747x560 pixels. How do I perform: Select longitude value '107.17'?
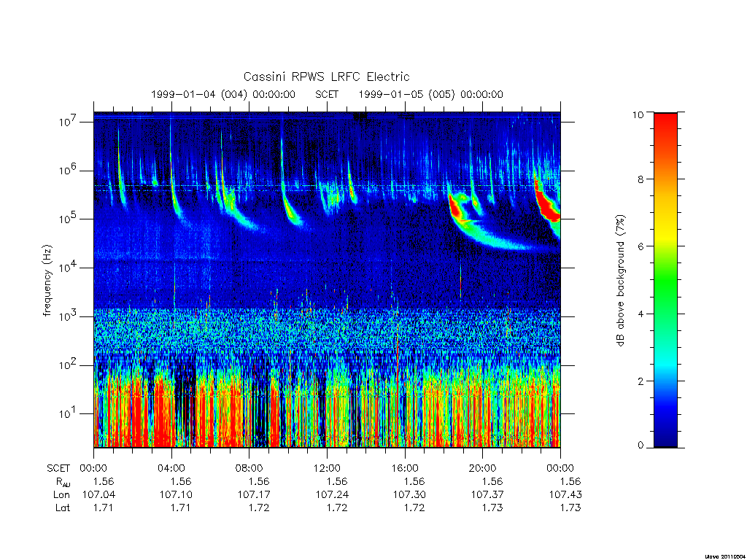click(254, 495)
